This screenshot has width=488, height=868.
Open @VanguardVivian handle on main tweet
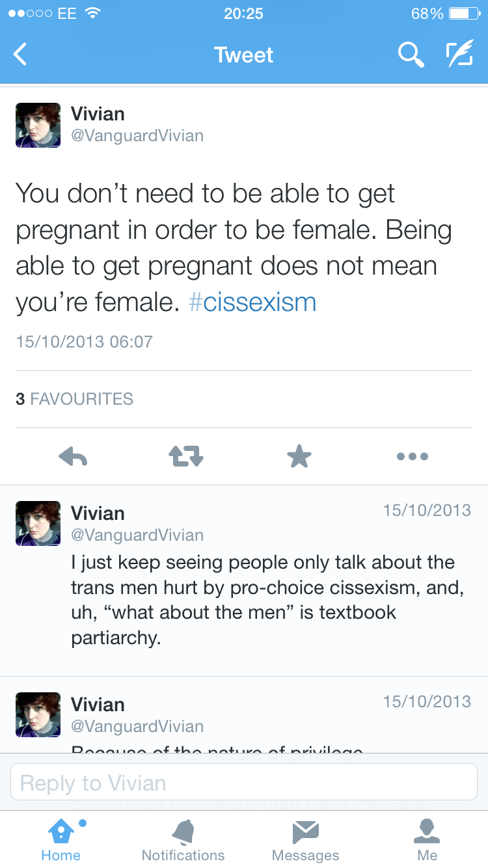(137, 136)
